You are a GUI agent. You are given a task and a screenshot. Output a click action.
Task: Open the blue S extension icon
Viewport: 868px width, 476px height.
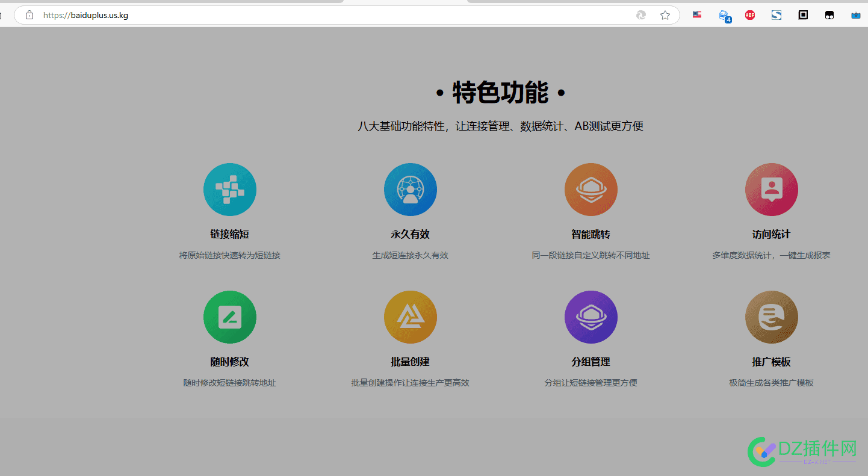tap(777, 15)
